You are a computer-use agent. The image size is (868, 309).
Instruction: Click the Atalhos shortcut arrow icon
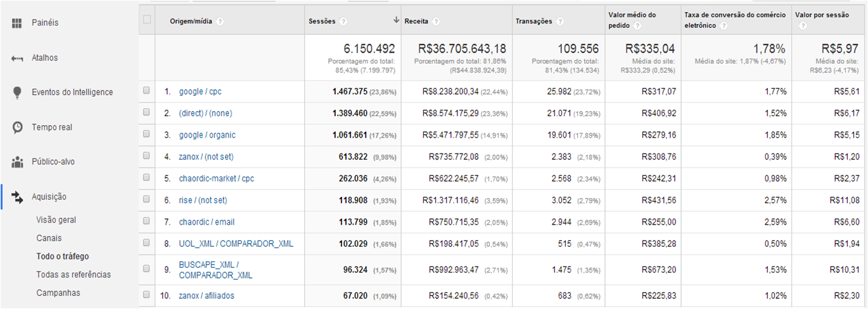coord(17,58)
